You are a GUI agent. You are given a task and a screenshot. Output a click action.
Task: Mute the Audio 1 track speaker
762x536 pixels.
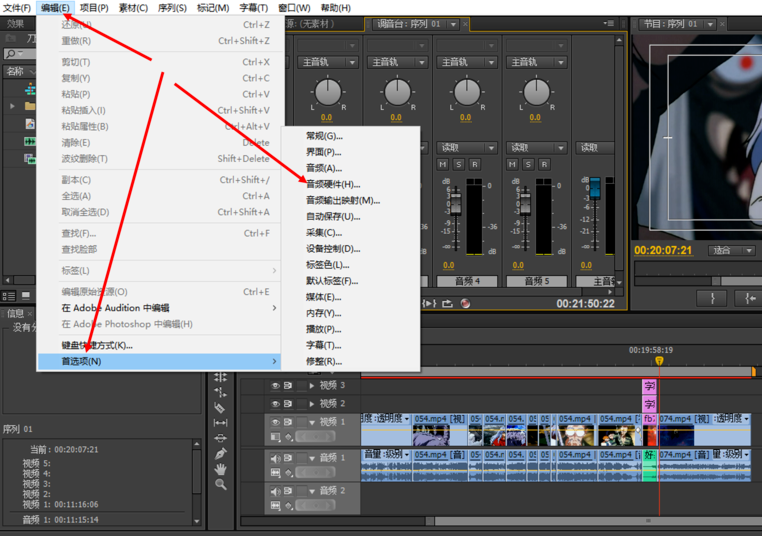pyautogui.click(x=276, y=458)
